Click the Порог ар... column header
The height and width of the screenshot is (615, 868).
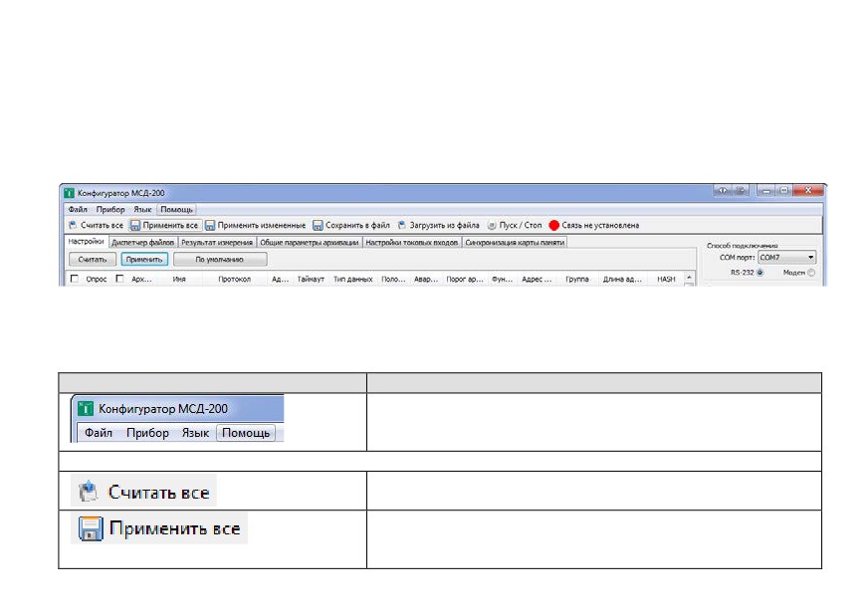(465, 279)
